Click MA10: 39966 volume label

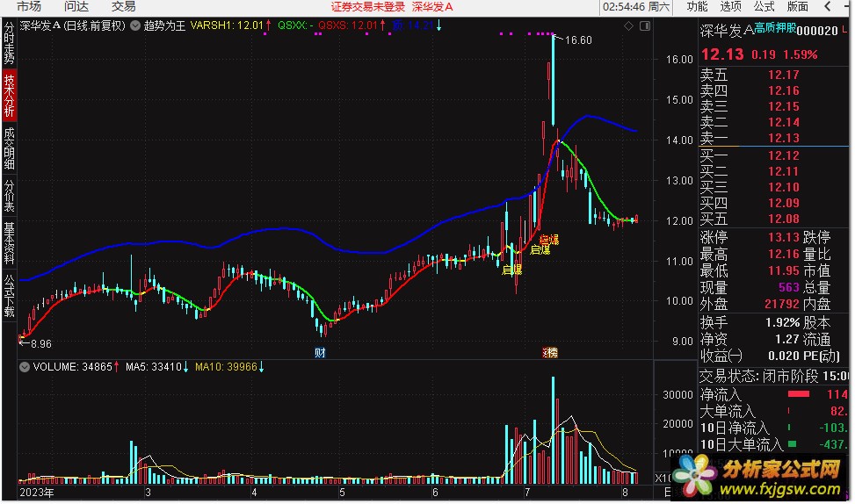tap(226, 367)
